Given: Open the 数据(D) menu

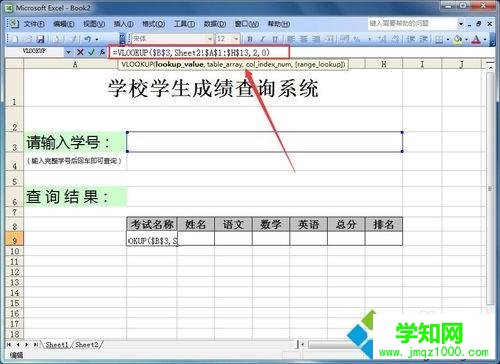Looking at the screenshot, I should (215, 24).
